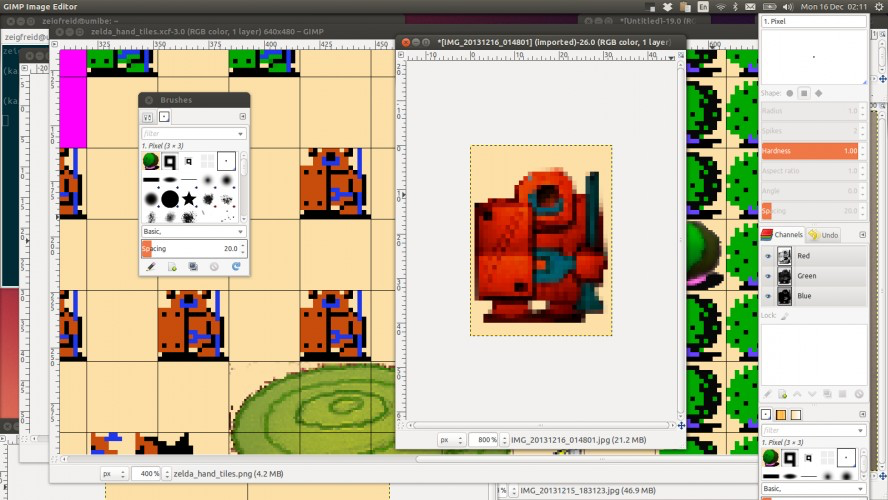Click channel to selection icon

coord(843,394)
